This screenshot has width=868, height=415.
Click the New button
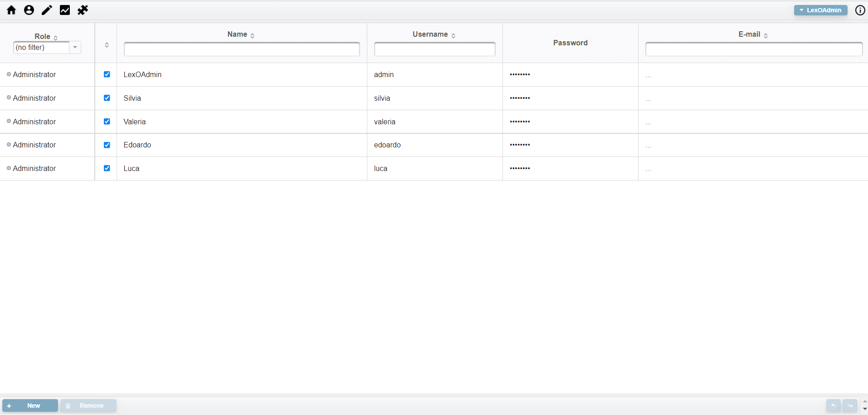pos(30,405)
